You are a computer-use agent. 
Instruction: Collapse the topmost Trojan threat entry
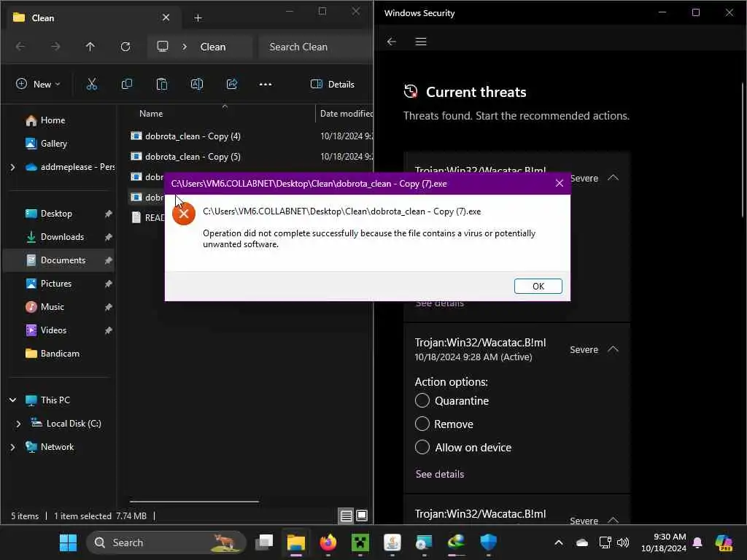613,178
